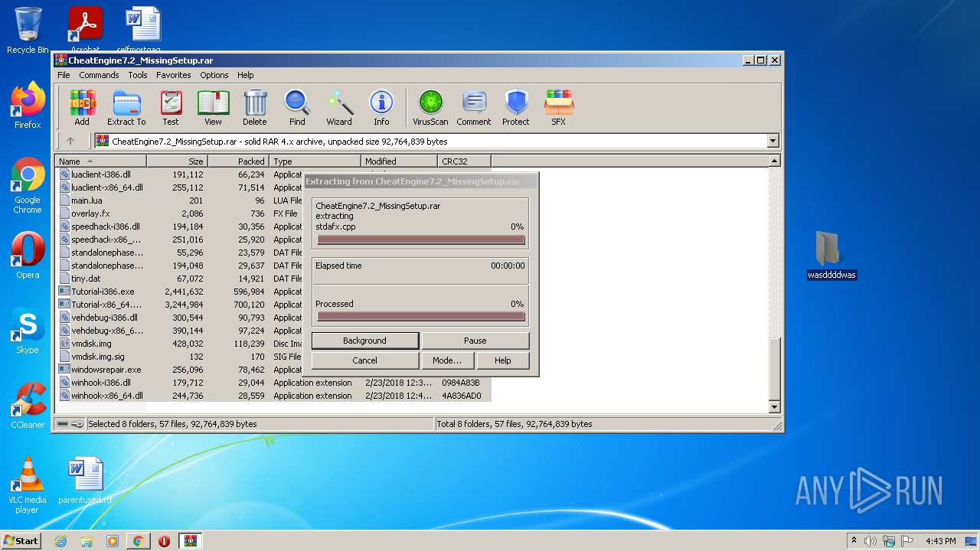Open the Favorites menu

pos(174,75)
